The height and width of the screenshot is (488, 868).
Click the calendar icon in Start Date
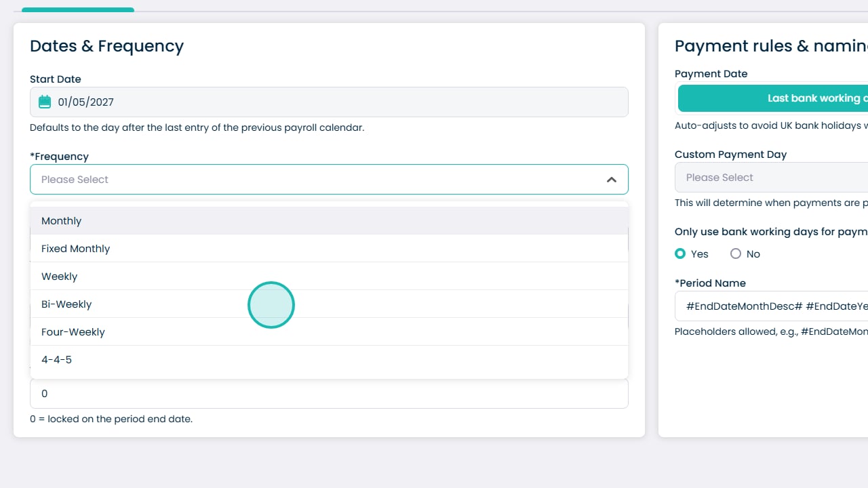pos(45,102)
